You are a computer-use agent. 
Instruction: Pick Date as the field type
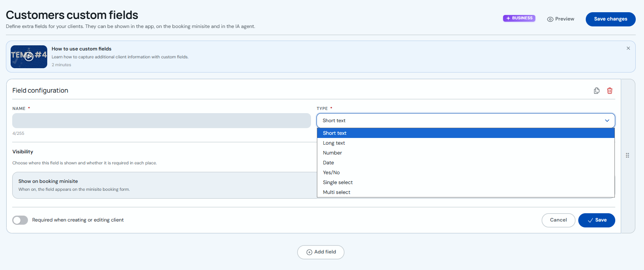tap(466, 163)
